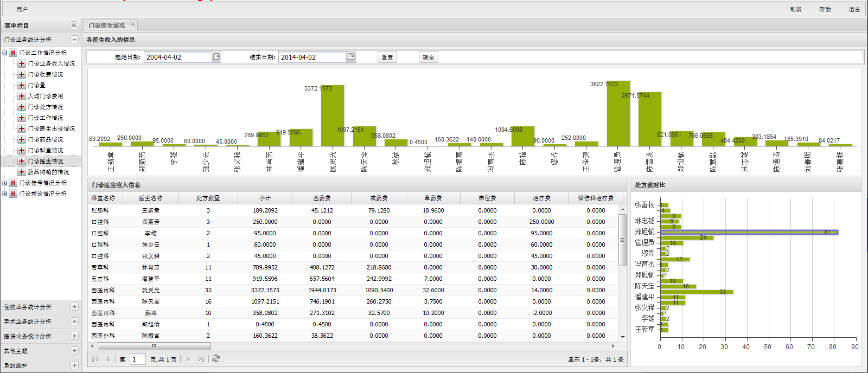Expand 系统维护 section
Viewport: 868px width, 373px height.
[x=74, y=365]
